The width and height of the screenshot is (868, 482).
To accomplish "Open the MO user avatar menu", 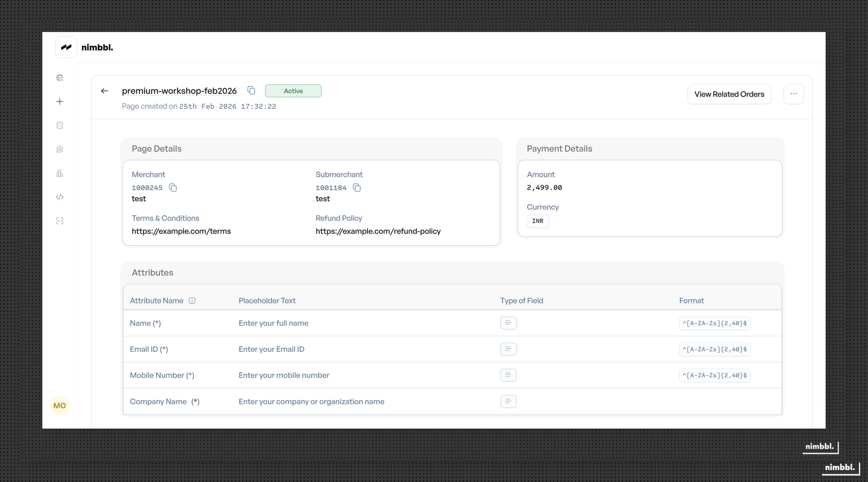I will click(59, 405).
